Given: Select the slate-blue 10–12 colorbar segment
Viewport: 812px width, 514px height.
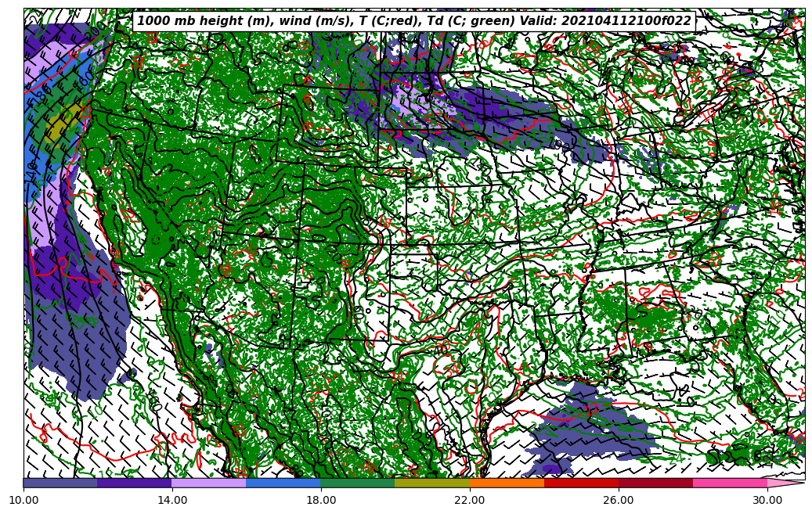Looking at the screenshot, I should point(60,483).
